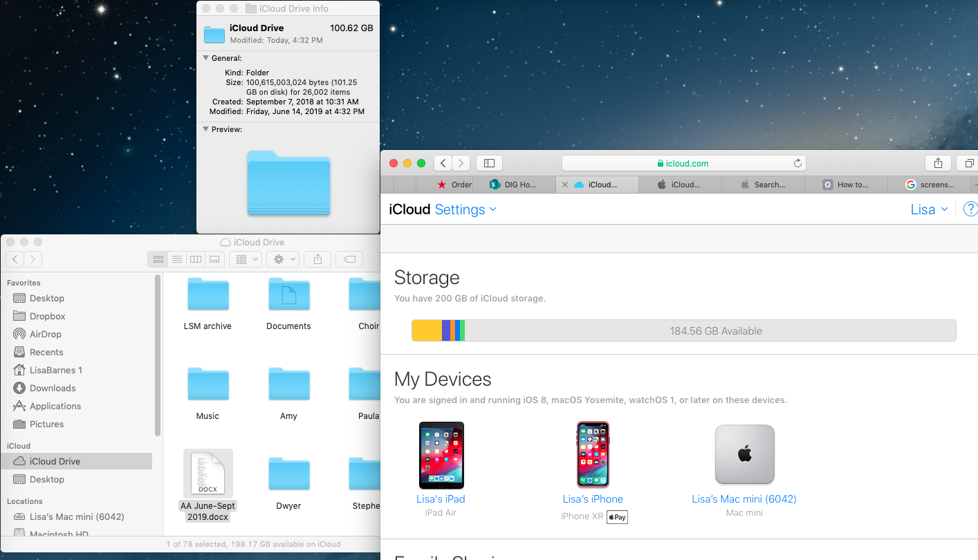Go forward in the Finder window

(33, 259)
